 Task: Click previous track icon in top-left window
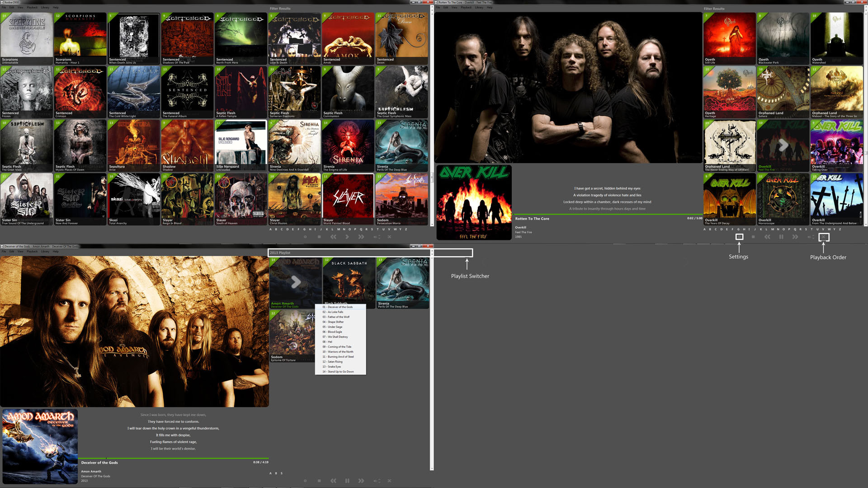333,237
